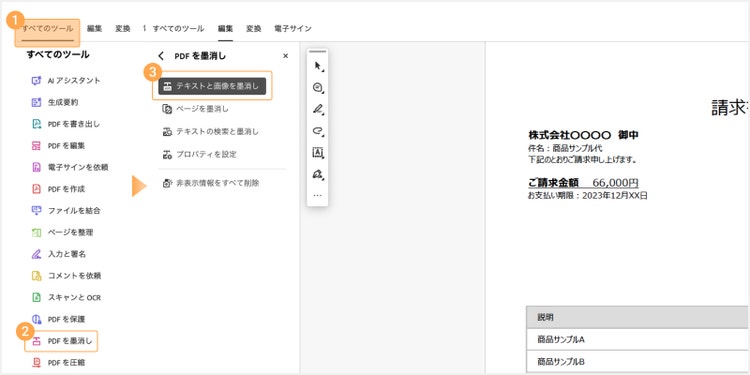
Task: Select the 生成要約 tool icon
Action: tap(36, 102)
